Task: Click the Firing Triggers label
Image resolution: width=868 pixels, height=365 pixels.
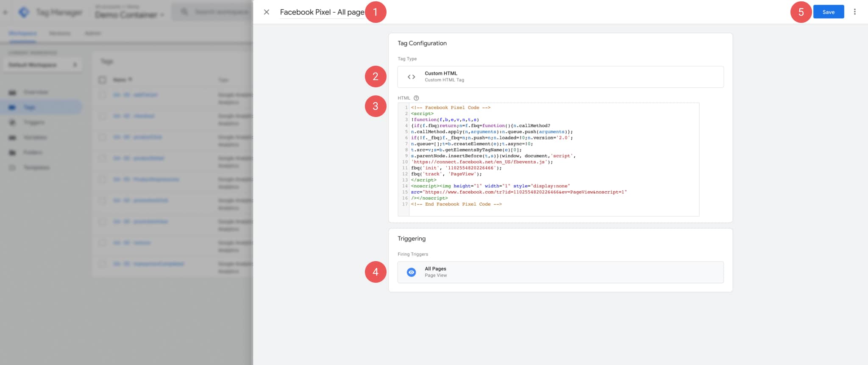Action: (x=412, y=254)
